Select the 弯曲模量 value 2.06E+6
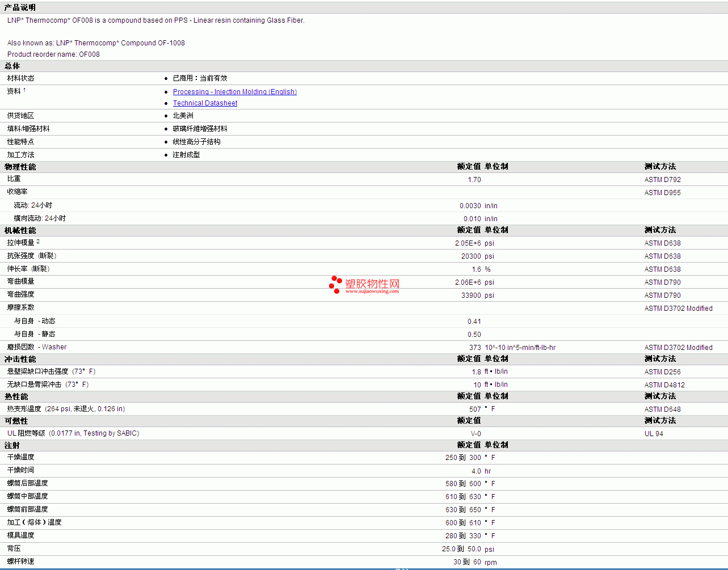This screenshot has height=570, width=728. 468,282
